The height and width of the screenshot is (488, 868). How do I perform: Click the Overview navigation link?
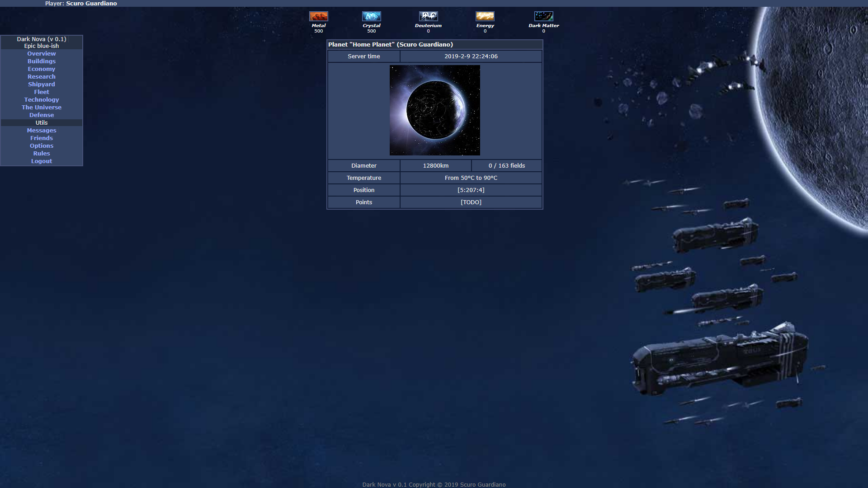(x=41, y=53)
